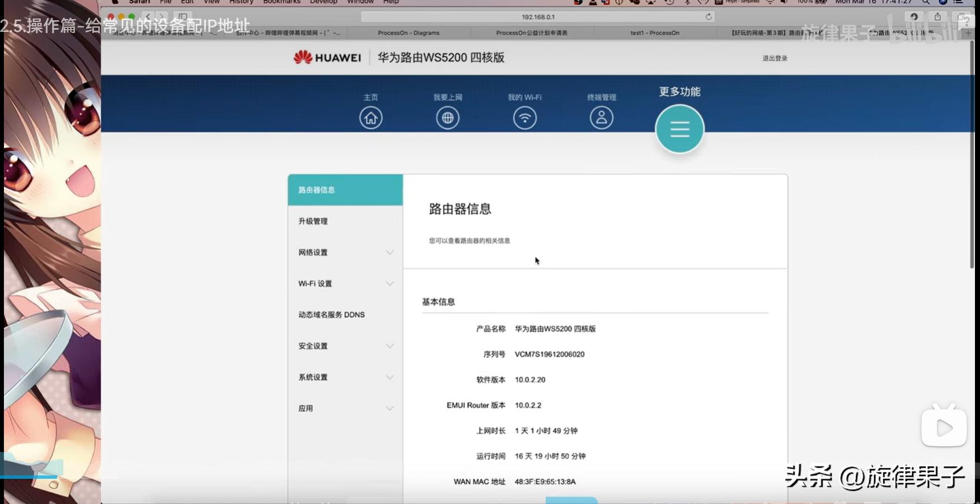Open 动态域名服务 DDNS settings
This screenshot has height=504, width=980.
331,314
